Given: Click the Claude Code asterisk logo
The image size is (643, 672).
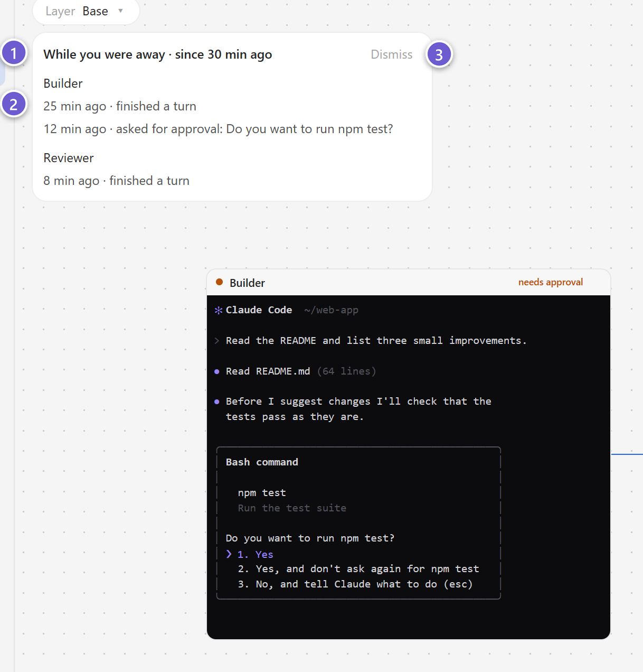Looking at the screenshot, I should pos(219,310).
